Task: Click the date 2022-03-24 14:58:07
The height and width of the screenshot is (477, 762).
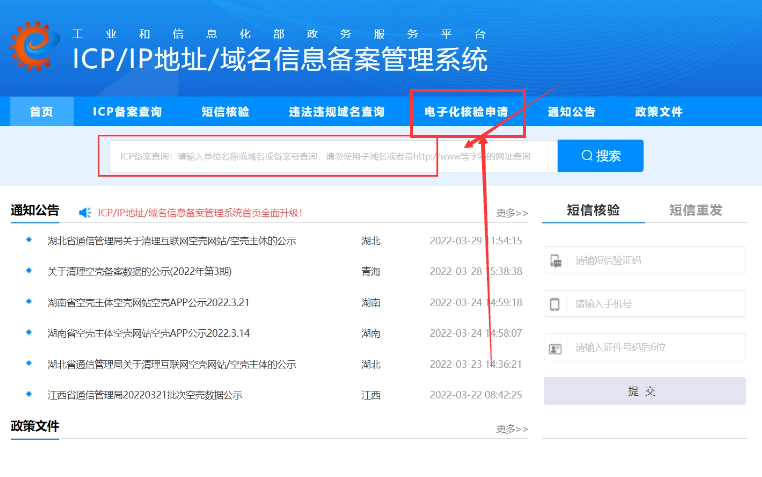Action: coord(476,333)
